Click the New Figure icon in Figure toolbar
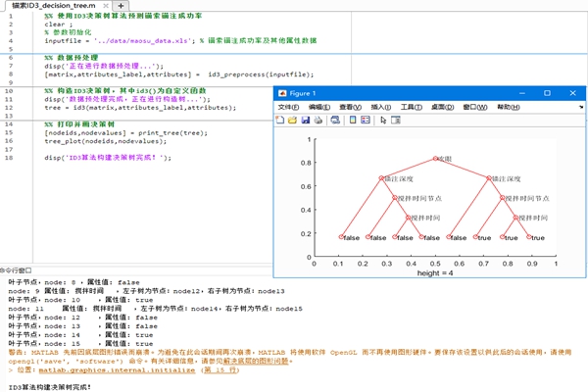The image size is (588, 392). point(280,120)
